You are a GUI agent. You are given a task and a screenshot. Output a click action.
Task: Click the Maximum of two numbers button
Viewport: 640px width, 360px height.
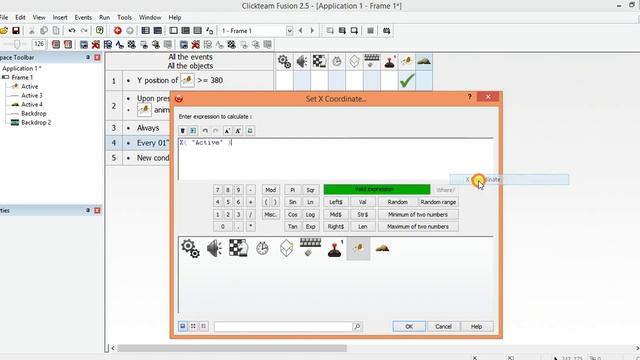click(418, 227)
